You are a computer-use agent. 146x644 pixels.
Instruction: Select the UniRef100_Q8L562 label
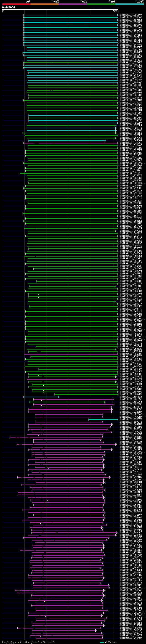coord(131,296)
